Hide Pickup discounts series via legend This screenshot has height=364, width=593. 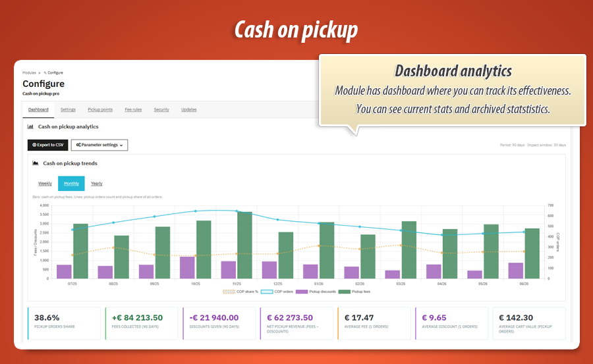316,292
